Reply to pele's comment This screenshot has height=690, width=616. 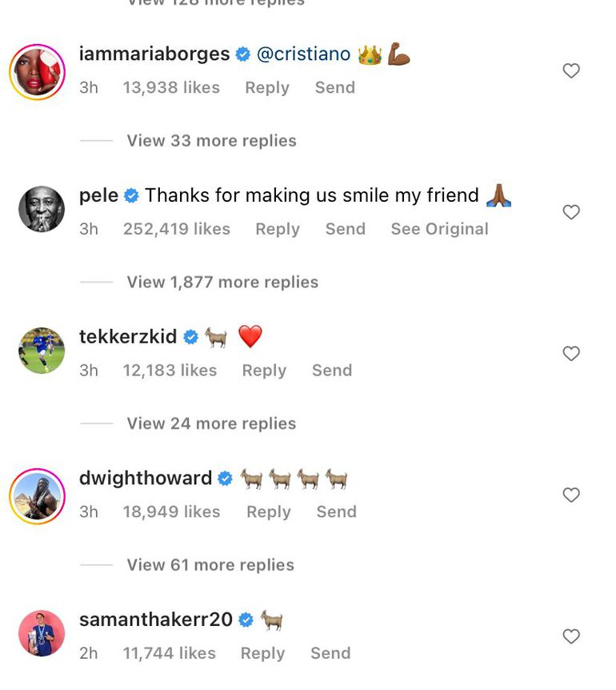click(277, 229)
